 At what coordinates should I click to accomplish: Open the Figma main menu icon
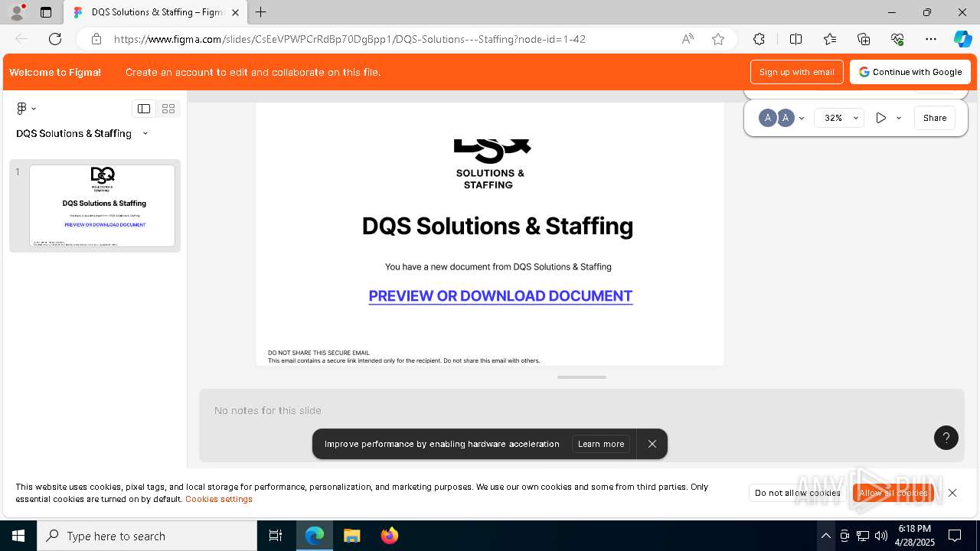tap(26, 109)
